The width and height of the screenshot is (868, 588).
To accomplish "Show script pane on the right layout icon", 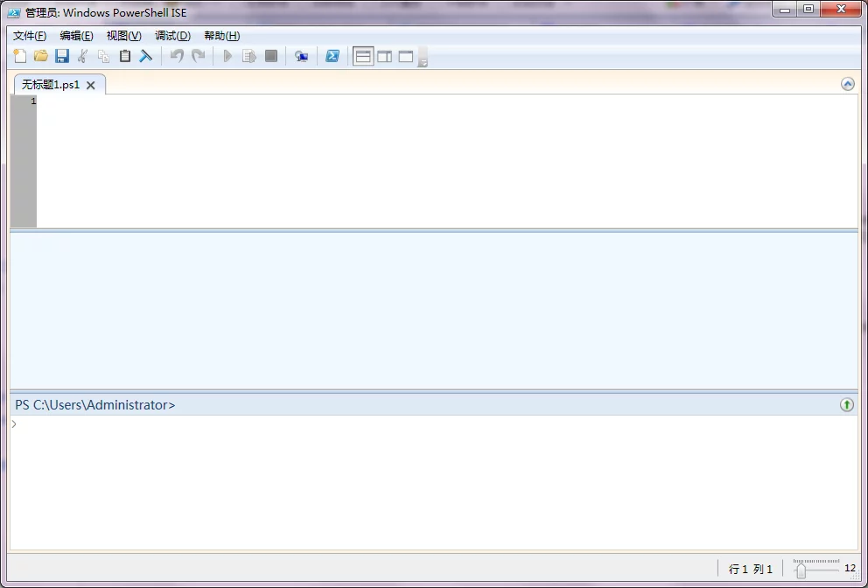I will coord(385,57).
